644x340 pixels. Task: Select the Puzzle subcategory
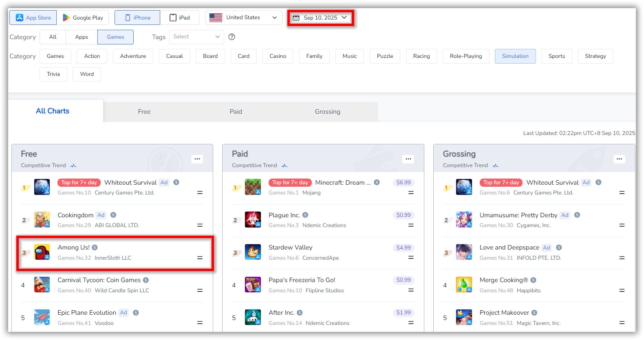(x=385, y=56)
